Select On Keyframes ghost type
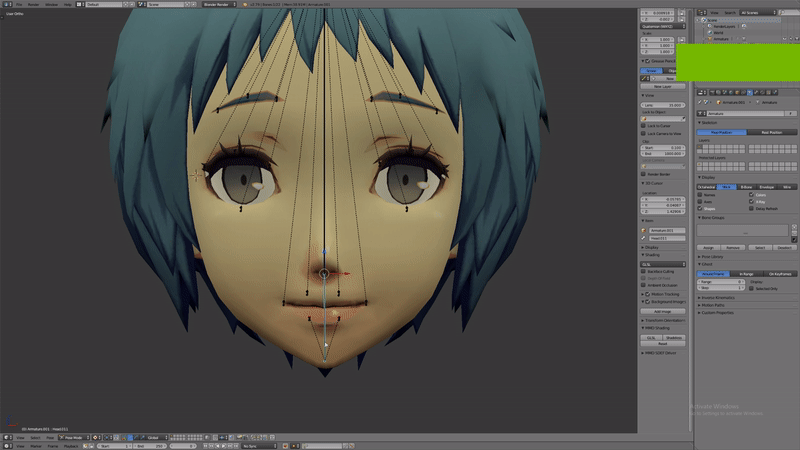Image resolution: width=800 pixels, height=450 pixels. click(x=780, y=274)
